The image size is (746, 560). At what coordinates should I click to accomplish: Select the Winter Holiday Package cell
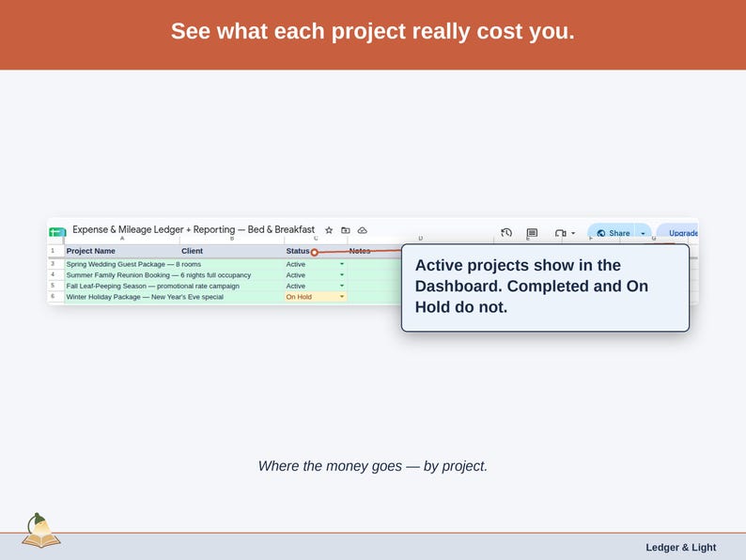click(x=122, y=297)
